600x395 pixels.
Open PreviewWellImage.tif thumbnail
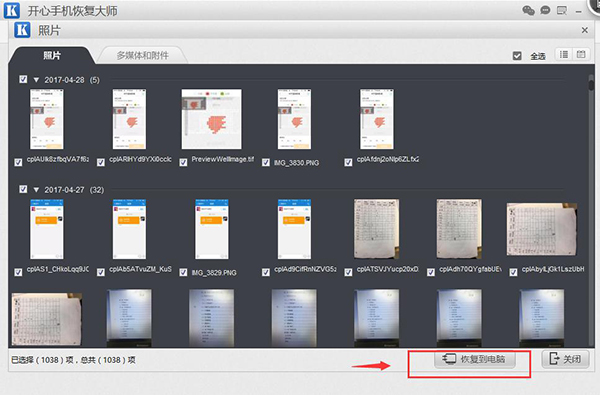(212, 119)
